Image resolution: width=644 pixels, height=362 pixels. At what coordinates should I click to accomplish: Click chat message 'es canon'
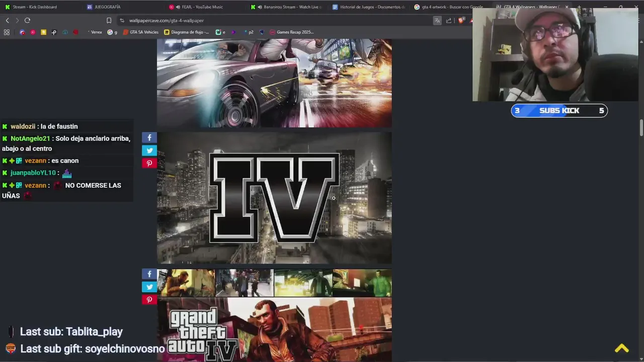(x=65, y=161)
